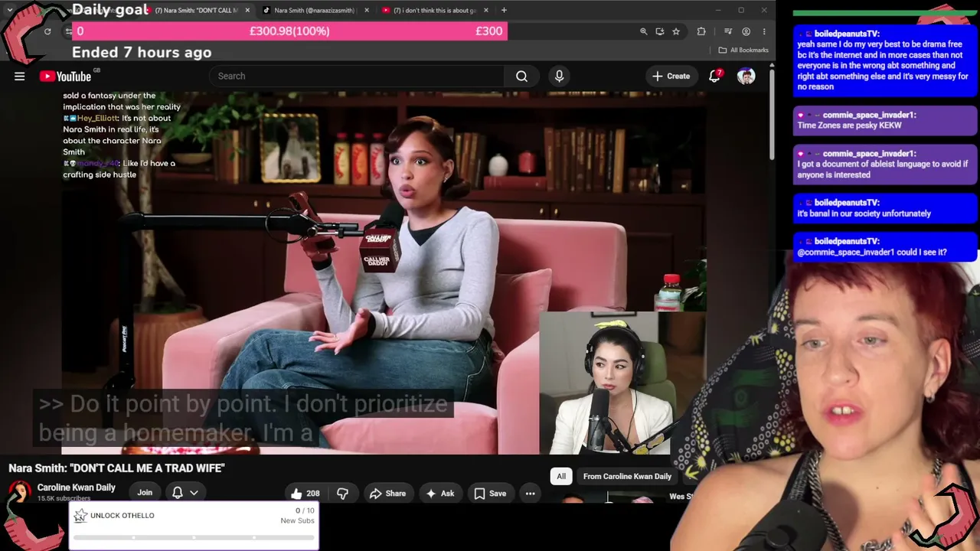
Task: Reload the page in the browser
Action: coord(47,31)
